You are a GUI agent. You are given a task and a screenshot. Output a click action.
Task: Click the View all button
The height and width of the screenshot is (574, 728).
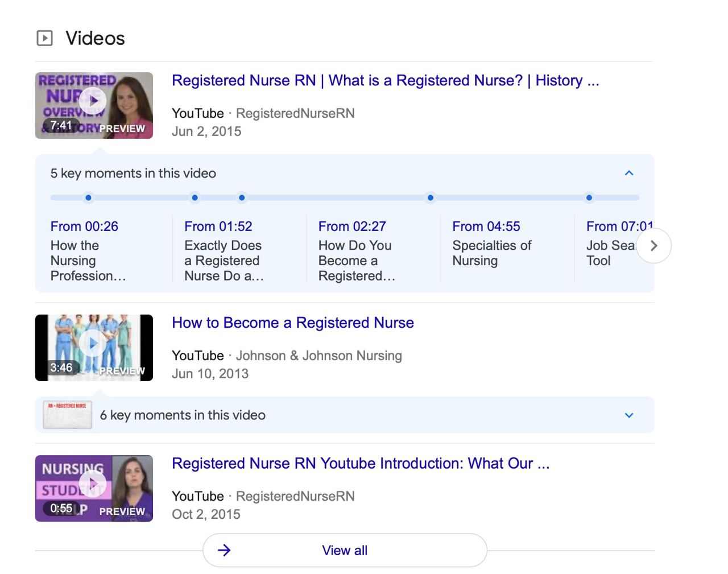[x=345, y=550]
